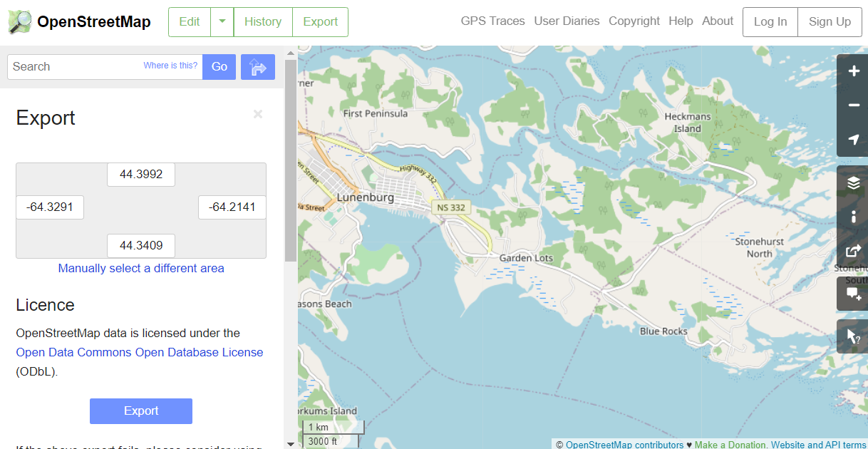The height and width of the screenshot is (449, 868).
Task: Click the Search input field
Action: pyautogui.click(x=75, y=67)
